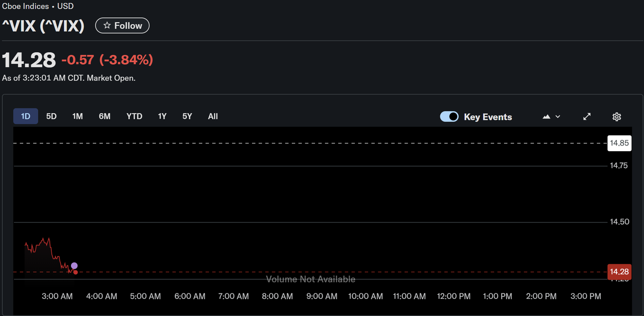This screenshot has width=644, height=316.
Task: Click the 14.85 previous close label
Action: pos(619,143)
